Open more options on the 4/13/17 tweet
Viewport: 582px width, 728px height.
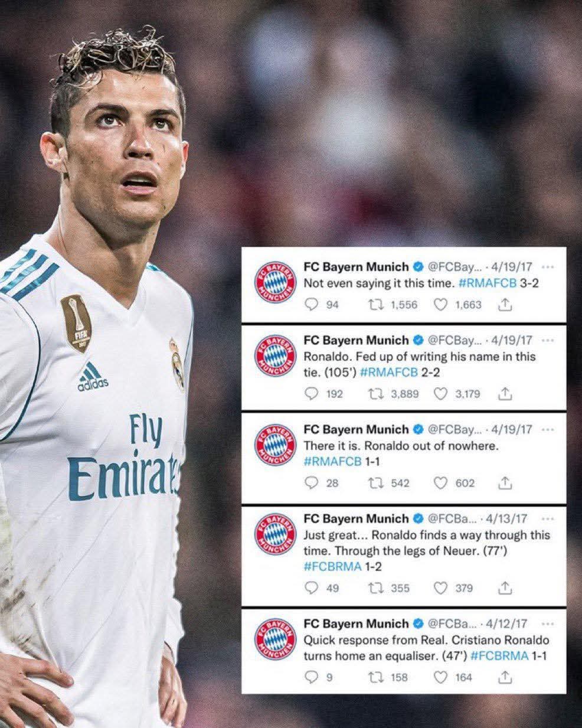click(x=547, y=519)
